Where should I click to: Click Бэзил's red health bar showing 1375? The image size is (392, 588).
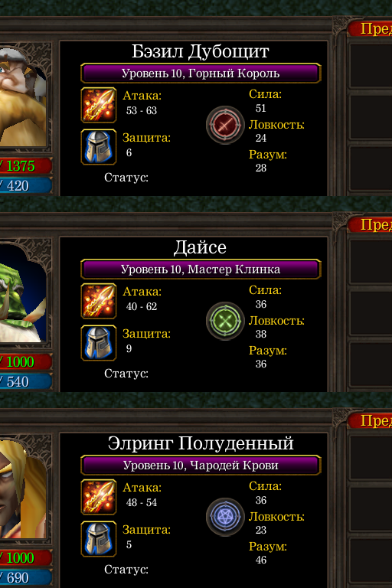[25, 166]
